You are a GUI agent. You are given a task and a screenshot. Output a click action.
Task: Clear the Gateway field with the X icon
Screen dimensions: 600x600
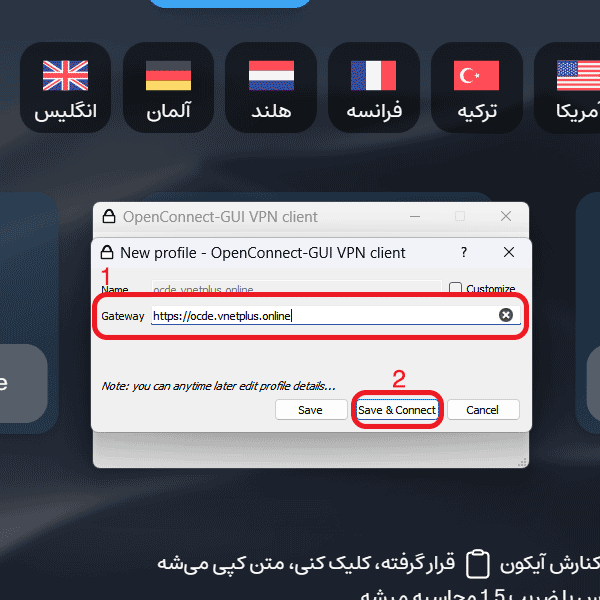point(505,315)
